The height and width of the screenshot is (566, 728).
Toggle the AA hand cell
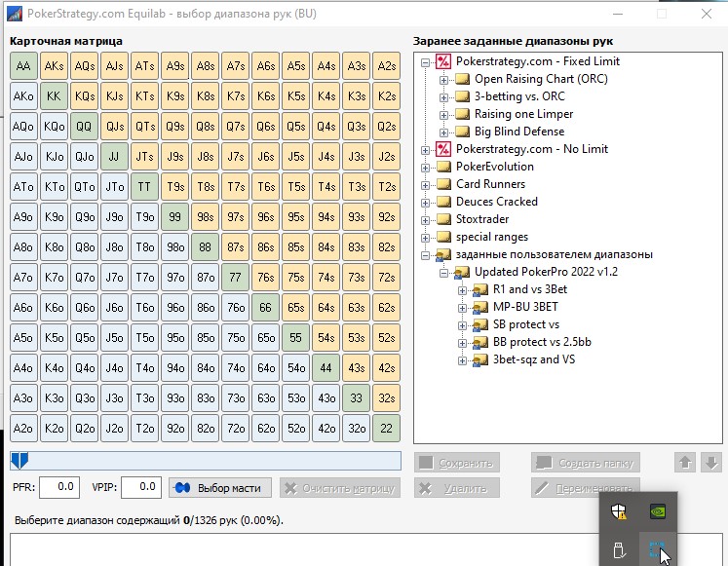pyautogui.click(x=23, y=66)
